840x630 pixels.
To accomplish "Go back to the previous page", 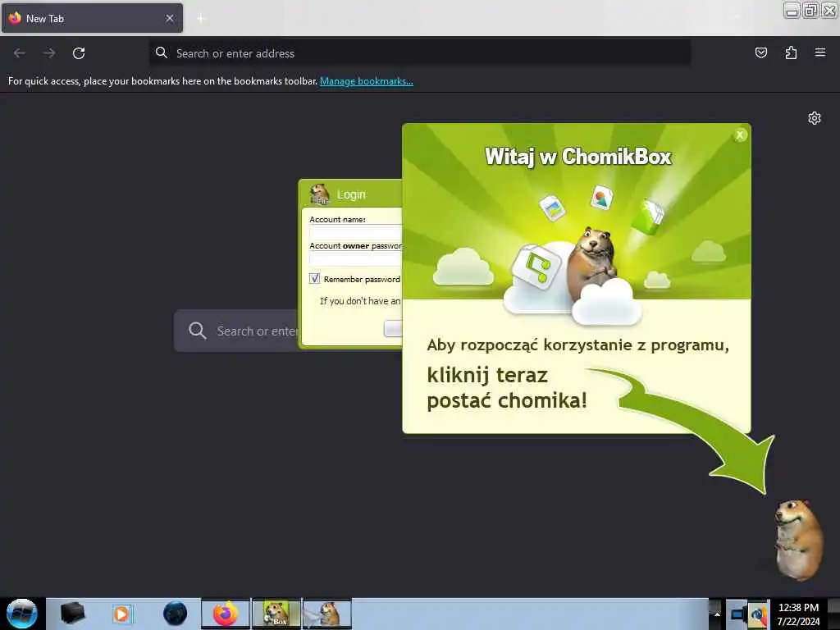I will point(20,53).
